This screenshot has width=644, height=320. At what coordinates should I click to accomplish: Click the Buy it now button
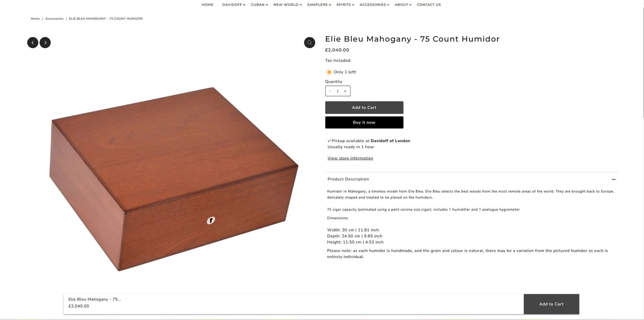pyautogui.click(x=364, y=122)
